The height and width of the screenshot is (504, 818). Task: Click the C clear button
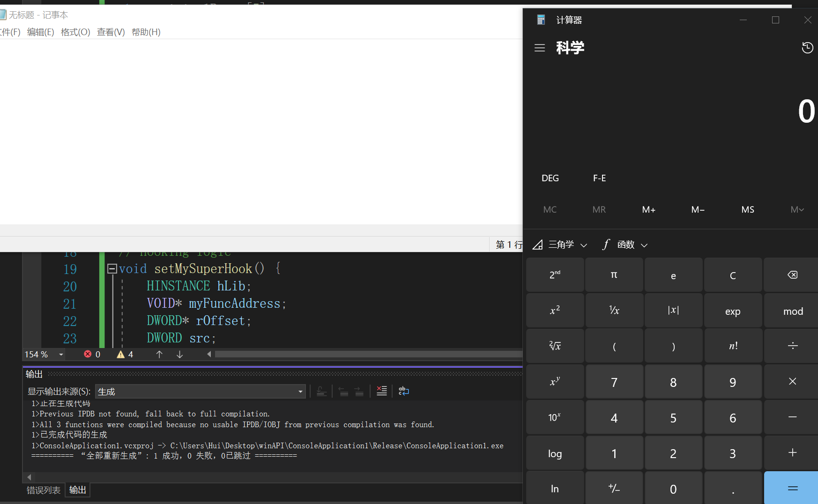733,275
